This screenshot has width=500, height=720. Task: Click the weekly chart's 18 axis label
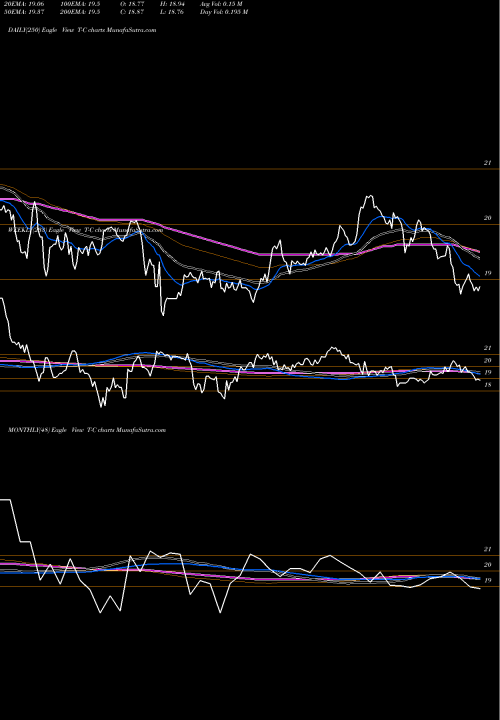tap(488, 385)
